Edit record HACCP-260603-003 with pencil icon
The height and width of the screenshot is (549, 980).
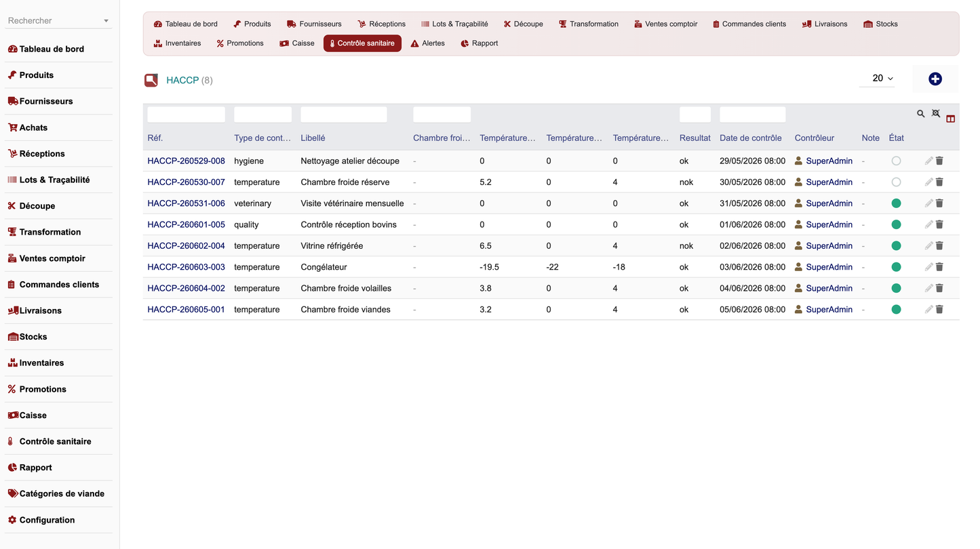929,267
